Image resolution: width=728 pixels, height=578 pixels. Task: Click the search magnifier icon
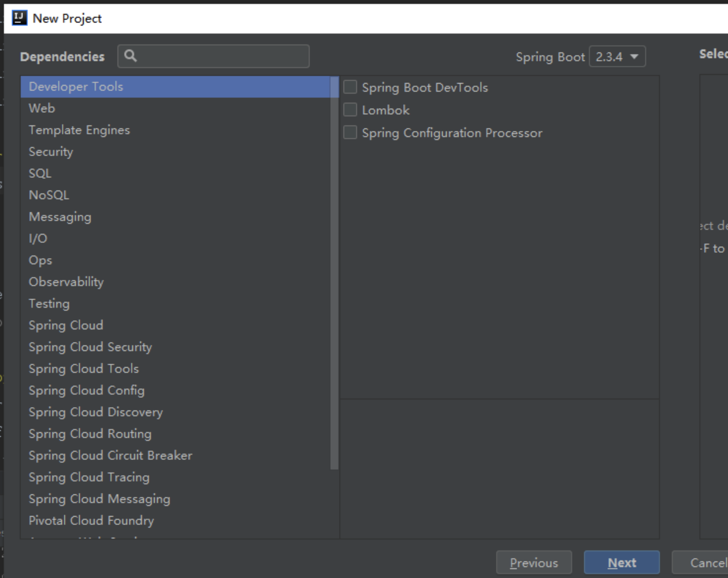(x=130, y=56)
